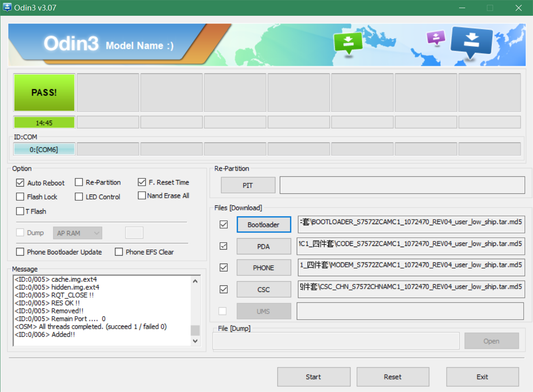Click the CSC file path field

tap(411, 289)
